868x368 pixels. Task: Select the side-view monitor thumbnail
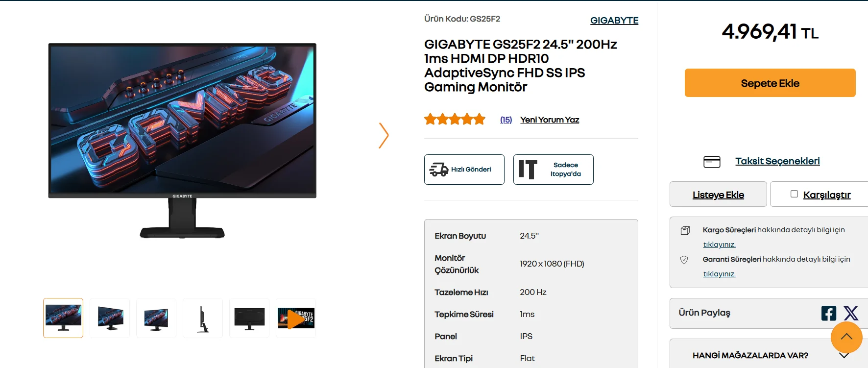[x=203, y=319]
